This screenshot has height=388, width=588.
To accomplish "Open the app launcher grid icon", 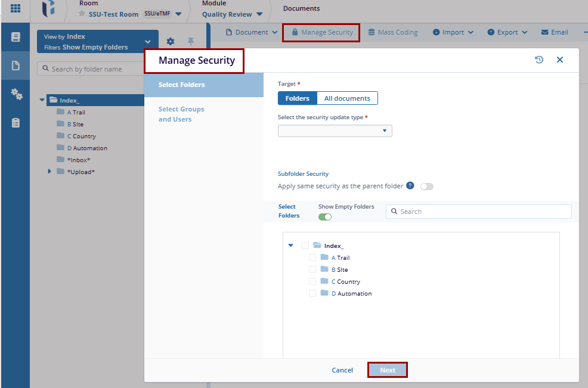I will (16, 9).
